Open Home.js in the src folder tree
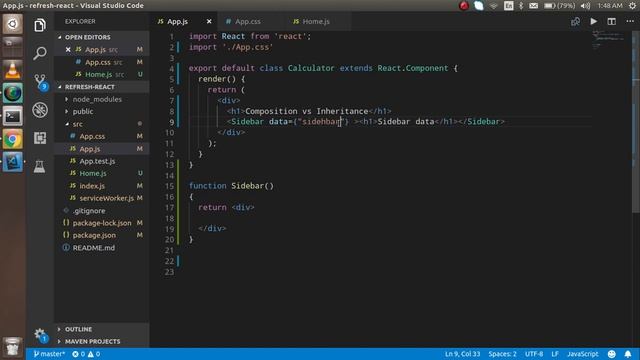The width and height of the screenshot is (640, 360). [x=93, y=173]
